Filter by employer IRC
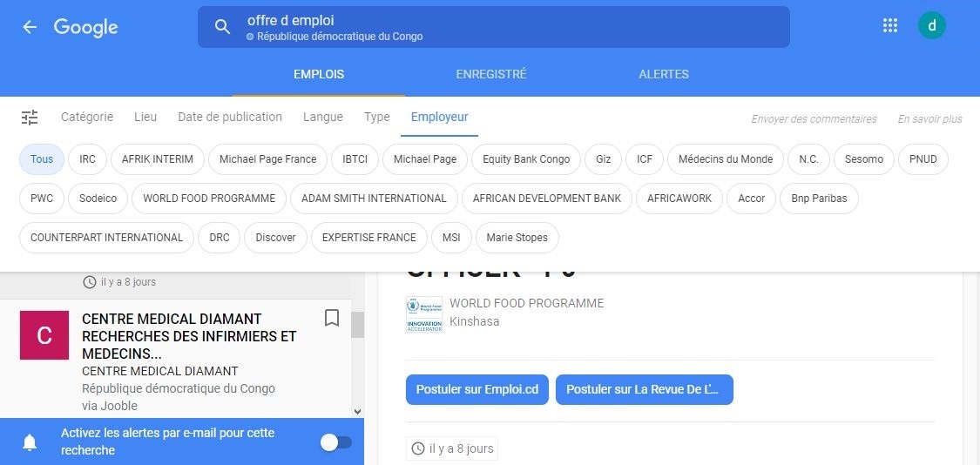980x465 pixels. click(87, 159)
